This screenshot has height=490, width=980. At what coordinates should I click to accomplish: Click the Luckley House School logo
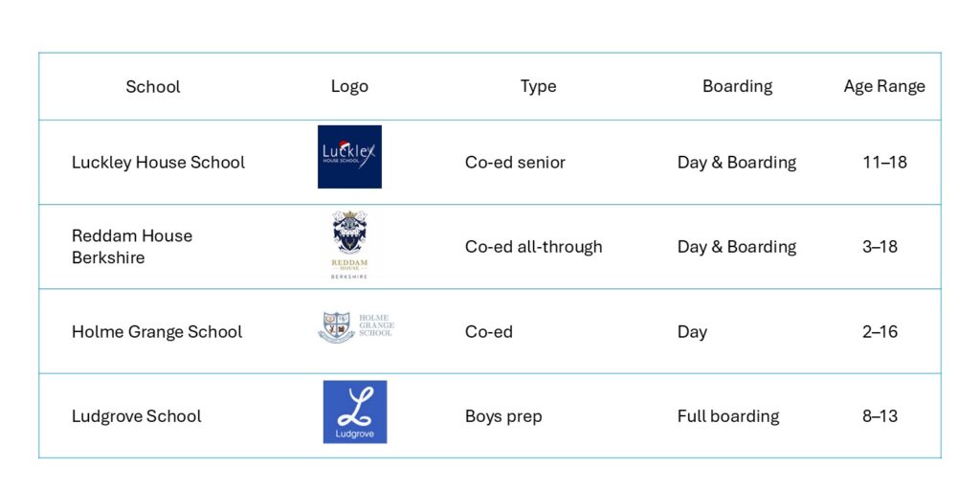(x=349, y=157)
